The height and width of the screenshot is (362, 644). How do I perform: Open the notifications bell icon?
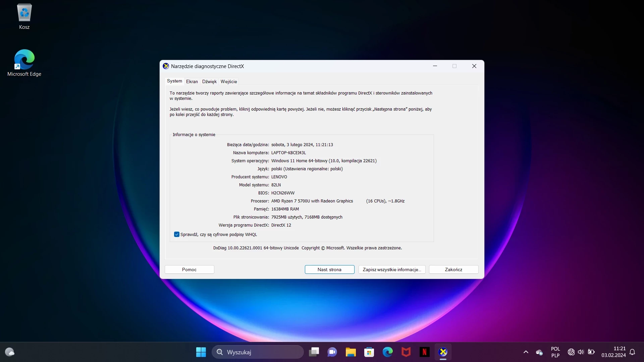point(632,352)
